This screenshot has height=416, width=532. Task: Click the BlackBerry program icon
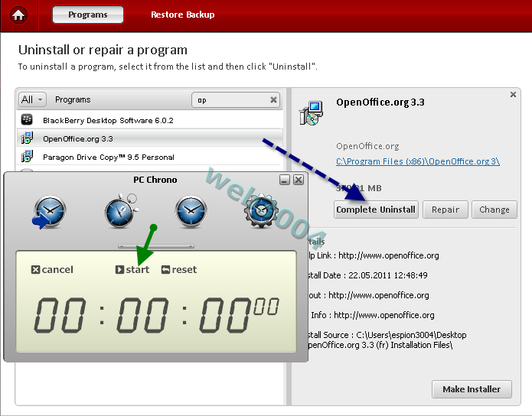pyautogui.click(x=27, y=120)
